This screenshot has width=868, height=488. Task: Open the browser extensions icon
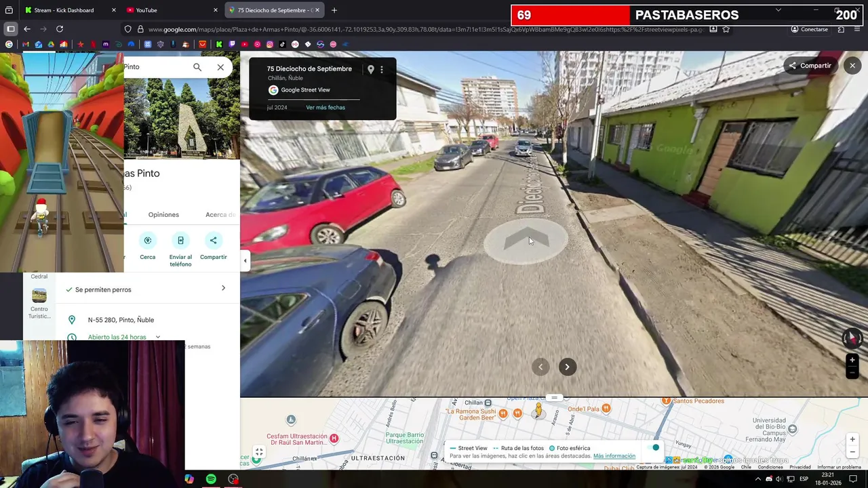[841, 29]
